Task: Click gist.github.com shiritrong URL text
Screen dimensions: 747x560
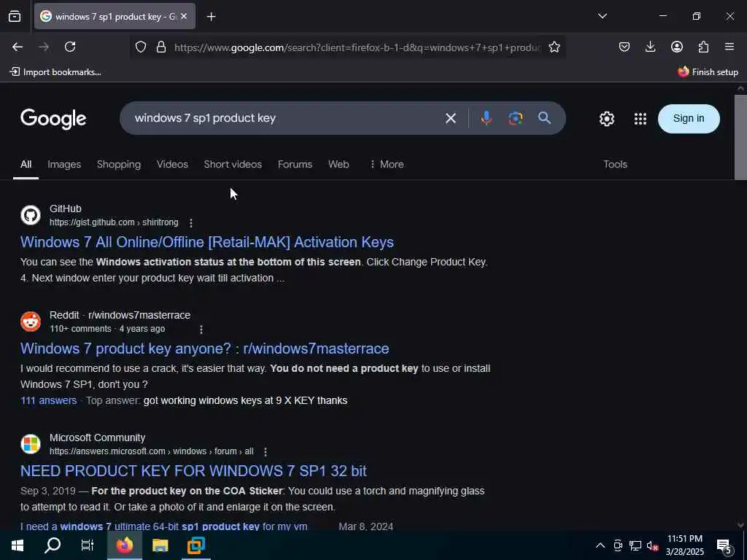Action: [x=114, y=222]
